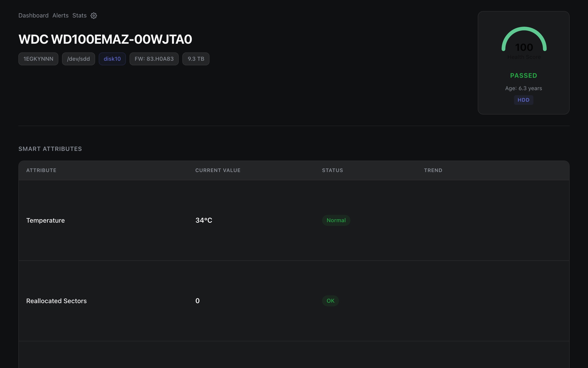Viewport: 588px width, 368px height.
Task: Select the Reallocated Sectors row label
Action: (56, 301)
